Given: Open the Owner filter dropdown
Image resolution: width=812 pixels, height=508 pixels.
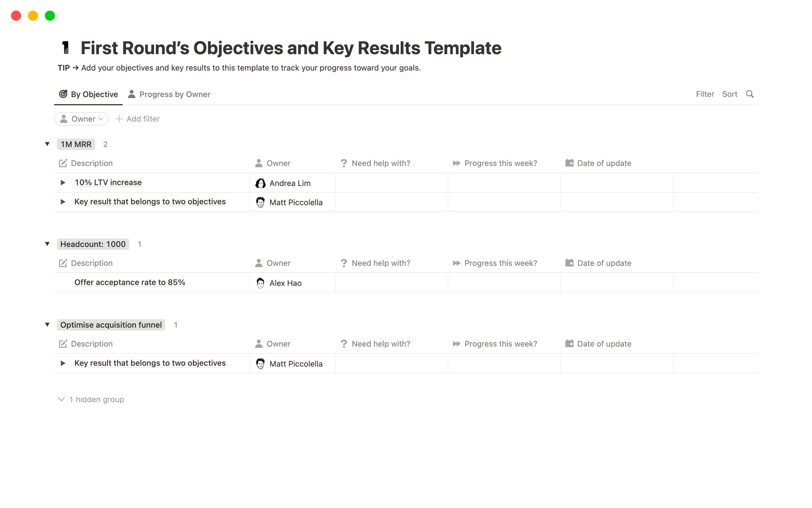Looking at the screenshot, I should click(x=81, y=119).
